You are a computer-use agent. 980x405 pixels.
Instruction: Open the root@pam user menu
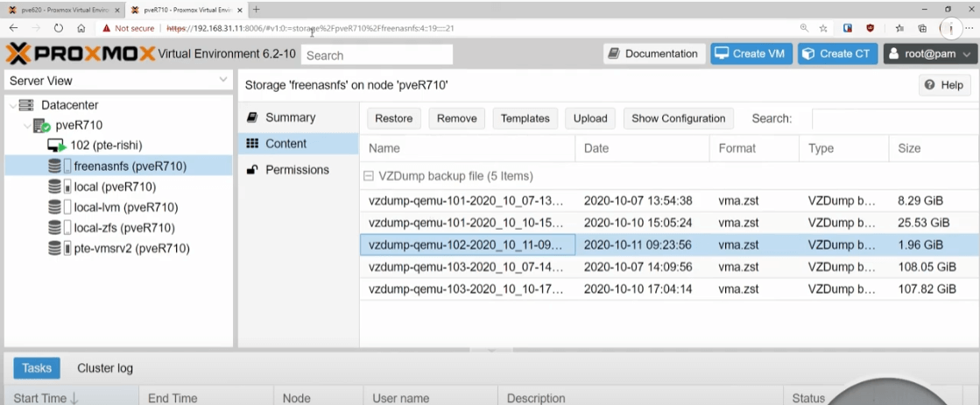tap(929, 54)
